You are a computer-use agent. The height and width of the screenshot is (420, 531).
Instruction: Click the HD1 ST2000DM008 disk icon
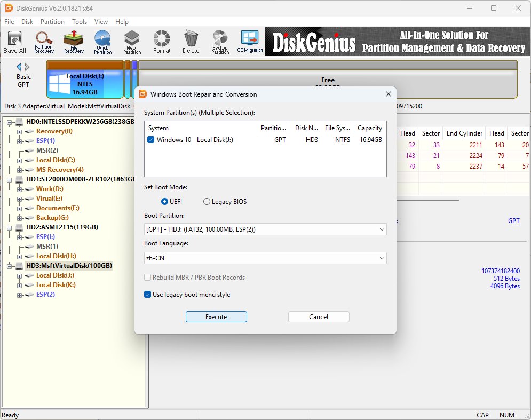pyautogui.click(x=19, y=179)
